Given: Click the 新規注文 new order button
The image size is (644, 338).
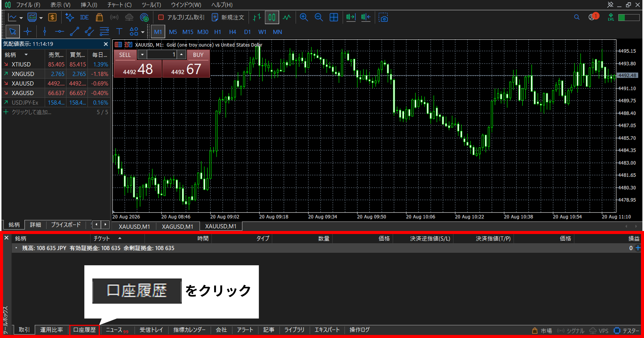Looking at the screenshot, I should (228, 17).
